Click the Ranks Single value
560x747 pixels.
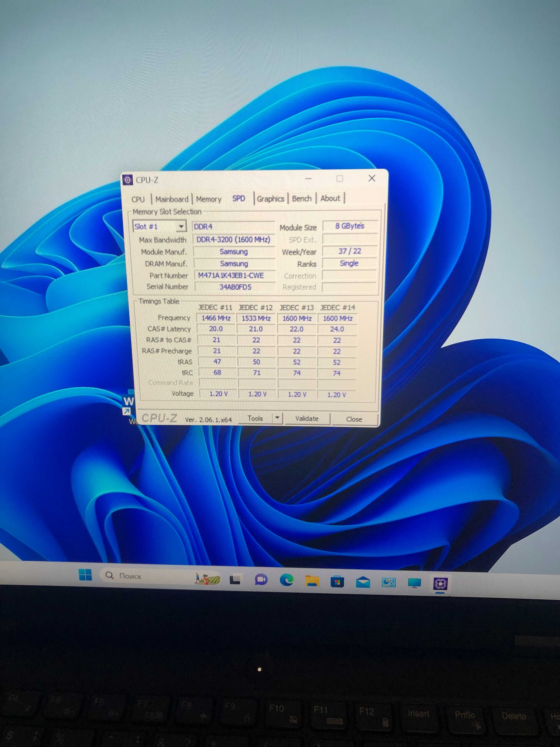tap(349, 263)
